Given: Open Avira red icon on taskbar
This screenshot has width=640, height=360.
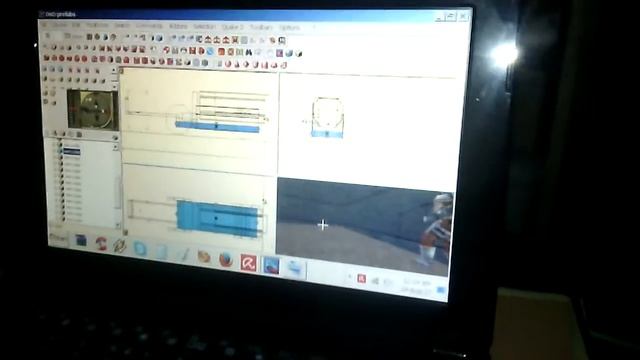Looking at the screenshot, I should click(249, 262).
